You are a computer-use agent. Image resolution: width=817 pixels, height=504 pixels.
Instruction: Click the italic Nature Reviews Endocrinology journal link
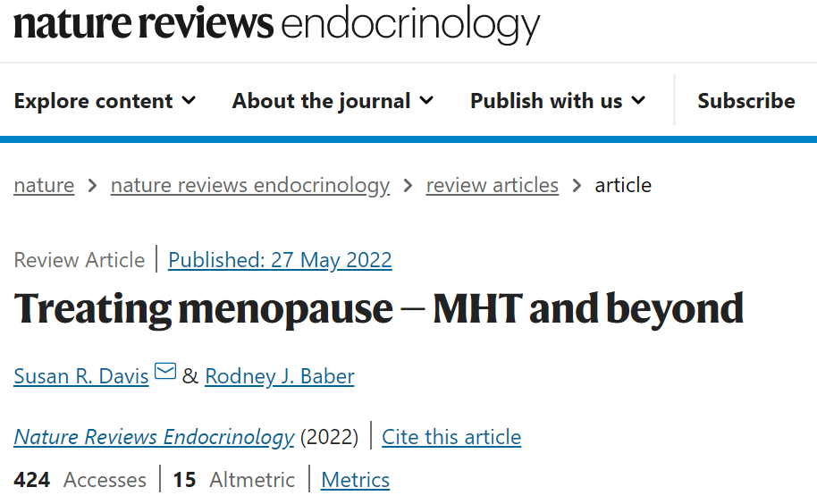click(155, 437)
